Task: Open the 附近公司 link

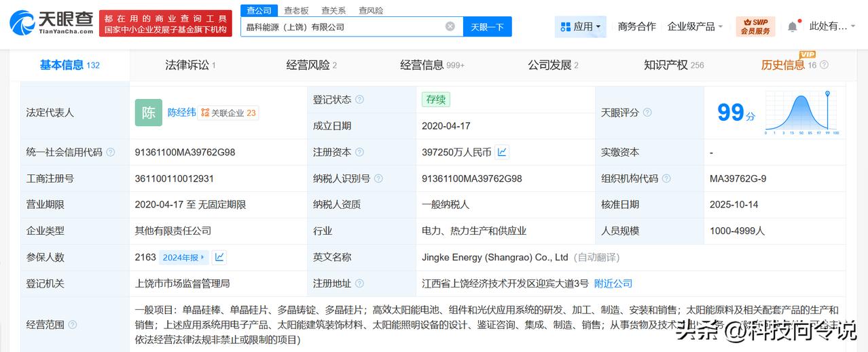Action: coord(613,283)
